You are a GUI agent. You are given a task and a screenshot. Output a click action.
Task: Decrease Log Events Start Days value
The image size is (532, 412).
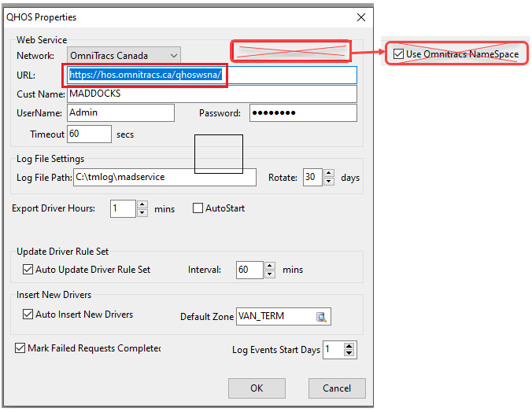click(x=349, y=353)
